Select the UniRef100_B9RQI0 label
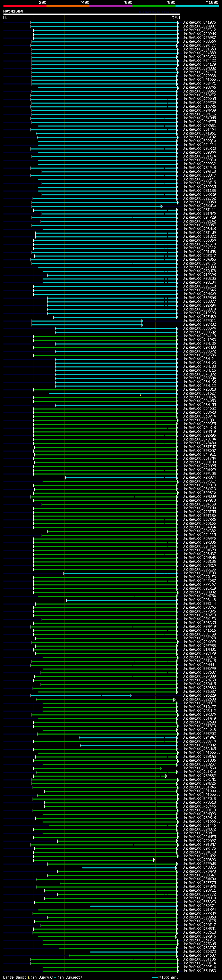This screenshot has width=222, height=980. click(199, 141)
